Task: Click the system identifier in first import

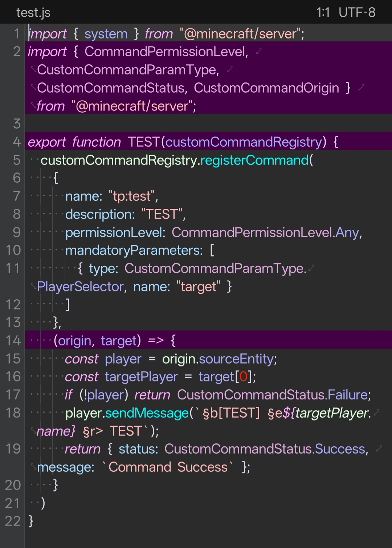Action: (x=106, y=34)
